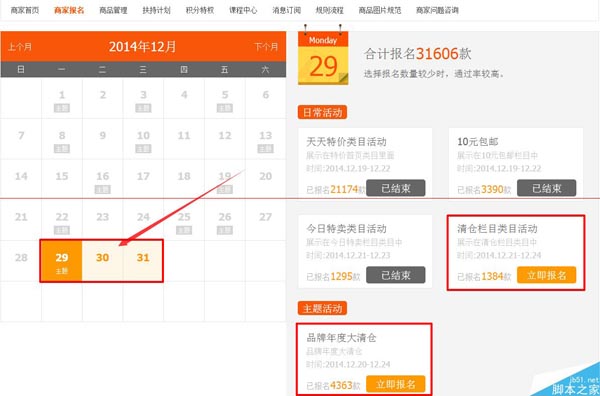Click the 2014年12月 calendar title
This screenshot has height=396, width=600.
coord(142,47)
